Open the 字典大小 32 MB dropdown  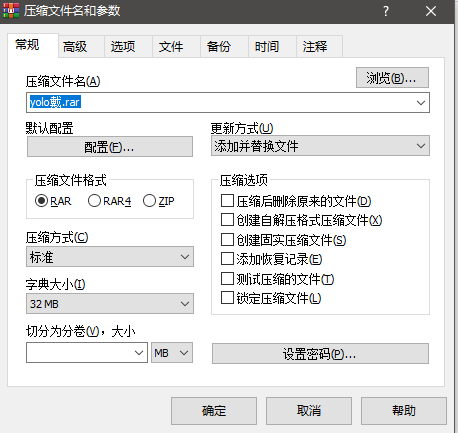pyautogui.click(x=110, y=303)
